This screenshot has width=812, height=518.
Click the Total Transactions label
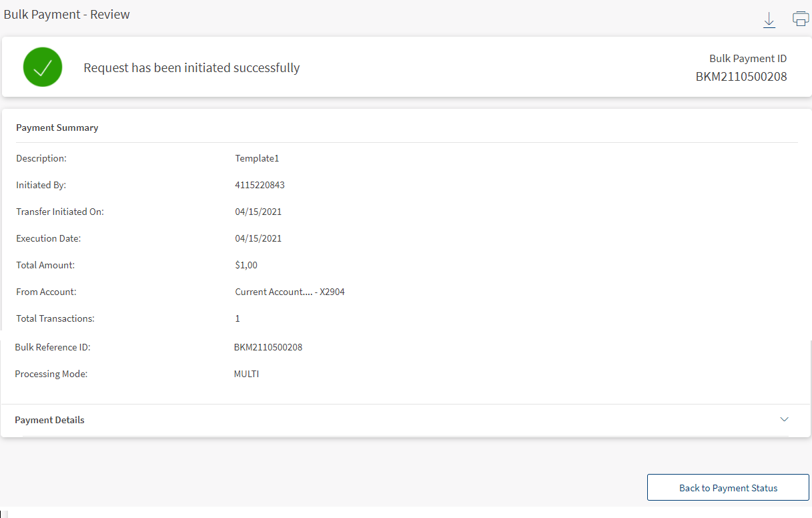(x=55, y=318)
